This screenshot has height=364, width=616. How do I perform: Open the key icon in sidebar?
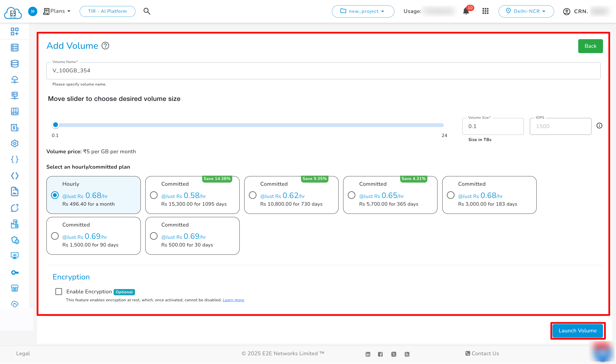coord(15,272)
